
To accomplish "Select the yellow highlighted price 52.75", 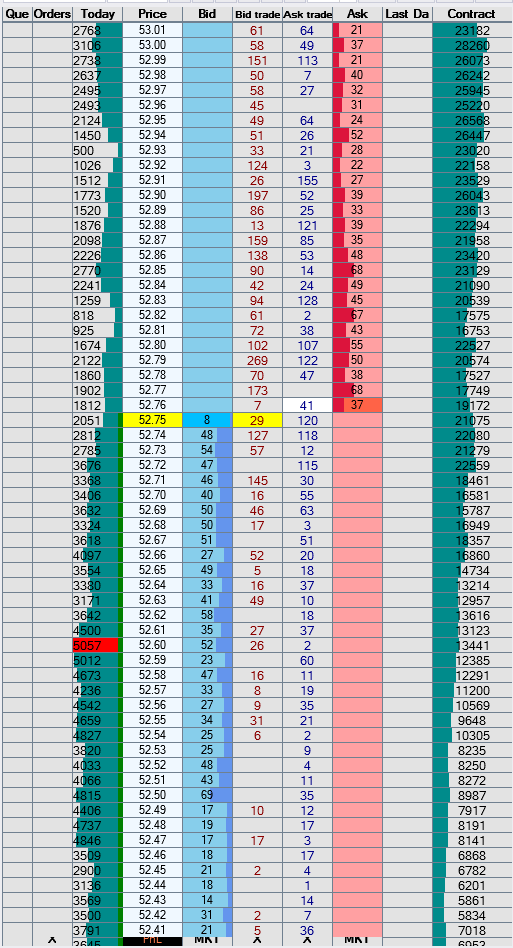I will point(152,420).
